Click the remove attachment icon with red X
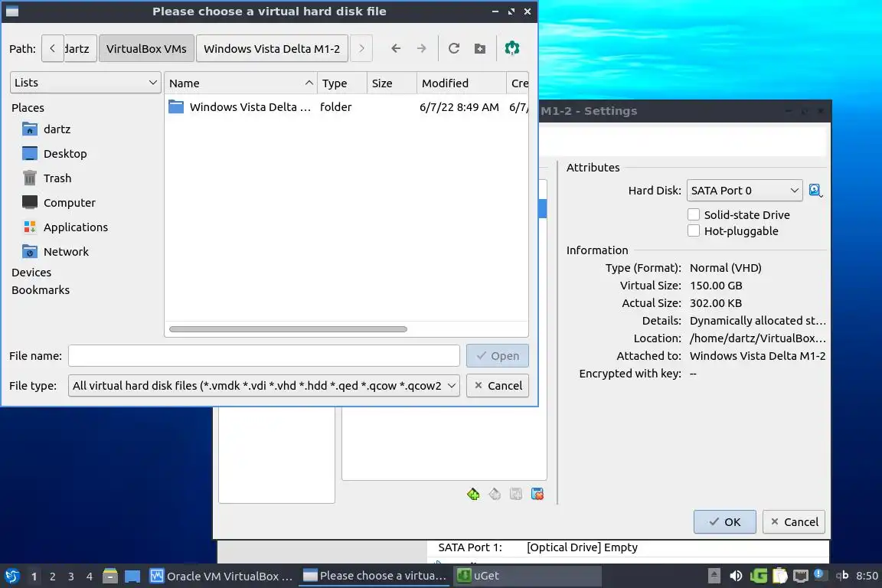882x588 pixels. click(x=537, y=494)
